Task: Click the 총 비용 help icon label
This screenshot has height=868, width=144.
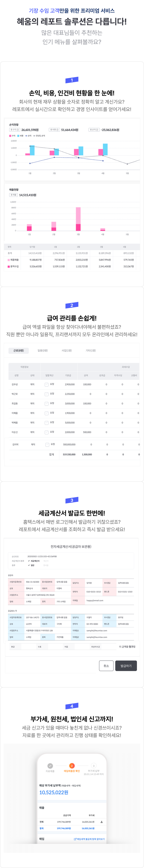Action: 54,130
